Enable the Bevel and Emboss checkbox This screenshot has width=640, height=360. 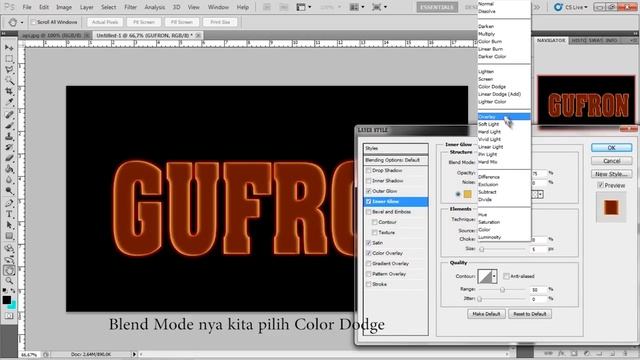coord(369,212)
